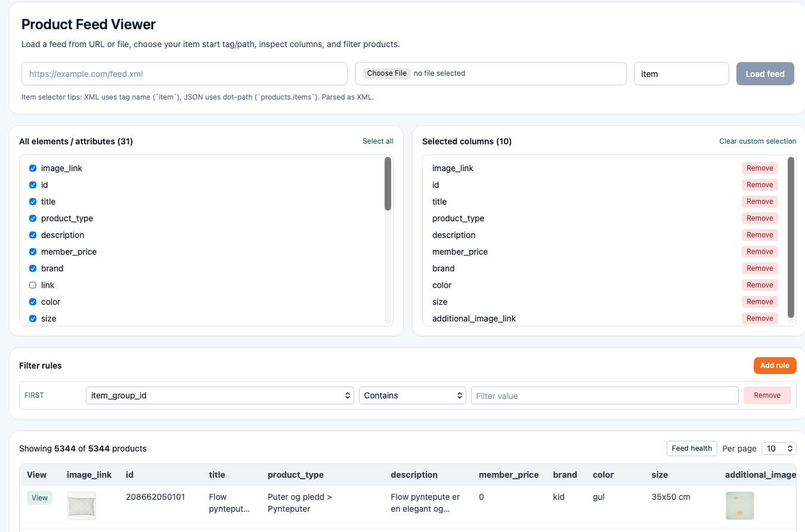Image resolution: width=805 pixels, height=532 pixels.
Task: Toggle the image_link checkbox
Action: (x=33, y=168)
